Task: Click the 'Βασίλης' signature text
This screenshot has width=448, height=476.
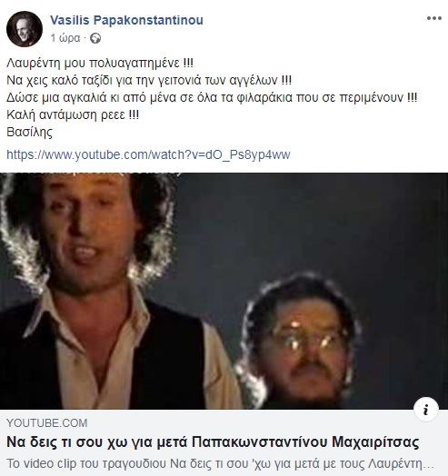Action: tap(29, 132)
